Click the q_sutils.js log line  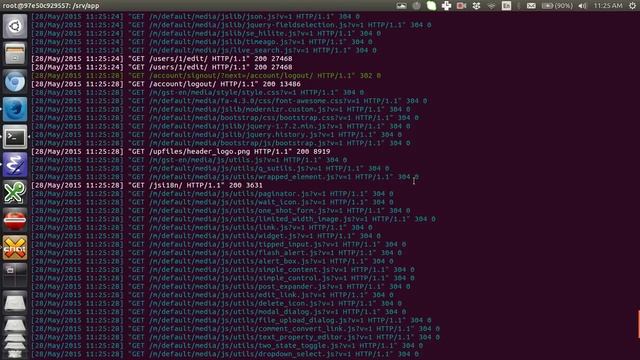tap(210, 169)
